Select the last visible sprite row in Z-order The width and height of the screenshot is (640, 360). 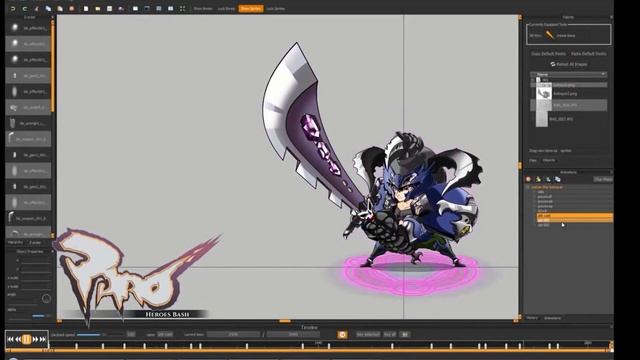pos(28,233)
